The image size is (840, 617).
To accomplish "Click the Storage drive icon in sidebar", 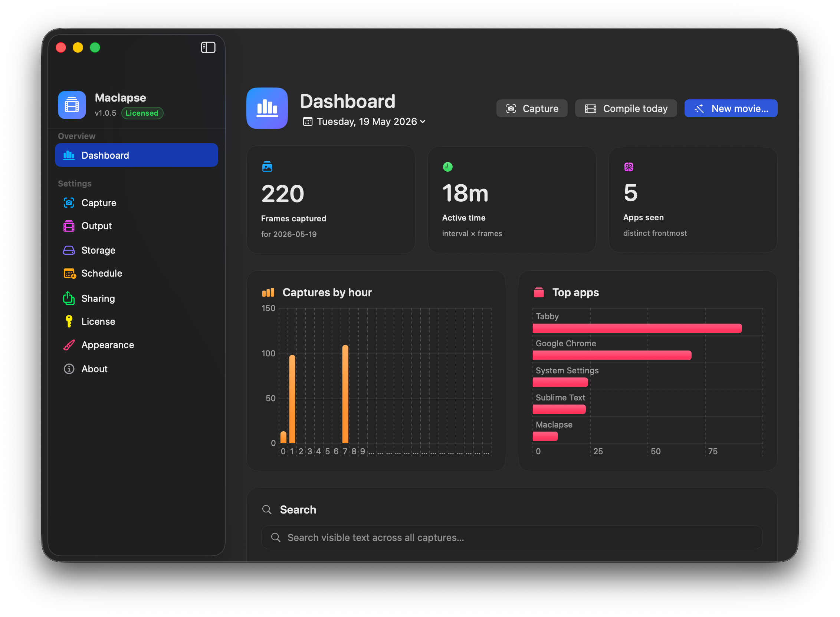I will coord(69,250).
